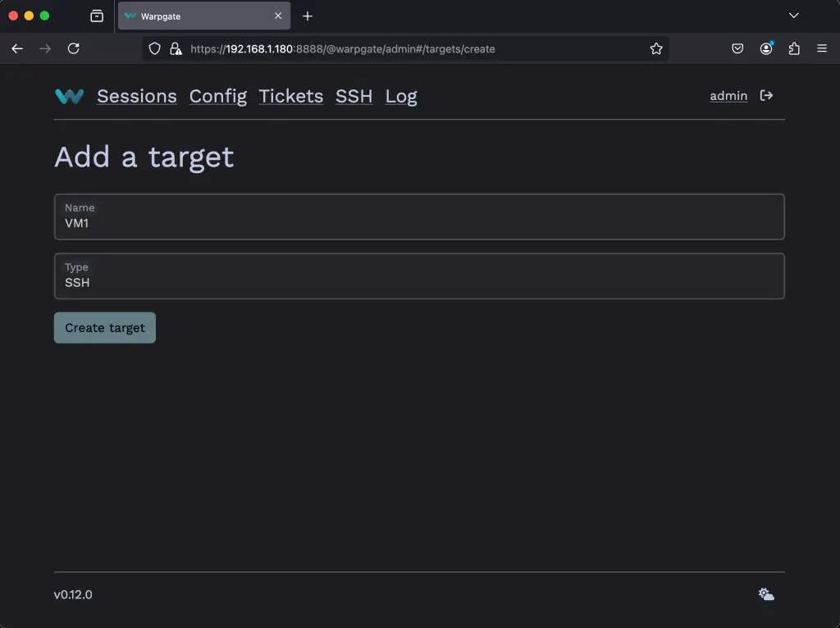The image size is (840, 628).
Task: Expand the tab list chevron near window top
Action: [792, 16]
